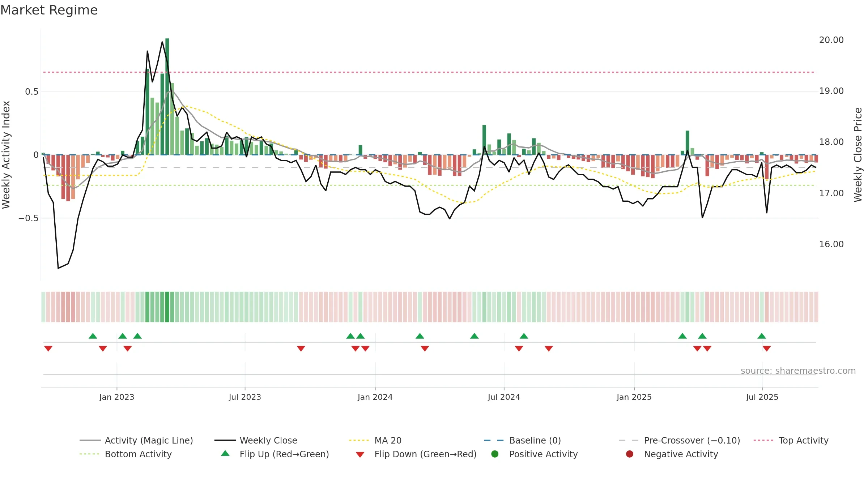
Task: Click the −0.5 activity index tick
Action: coord(28,218)
